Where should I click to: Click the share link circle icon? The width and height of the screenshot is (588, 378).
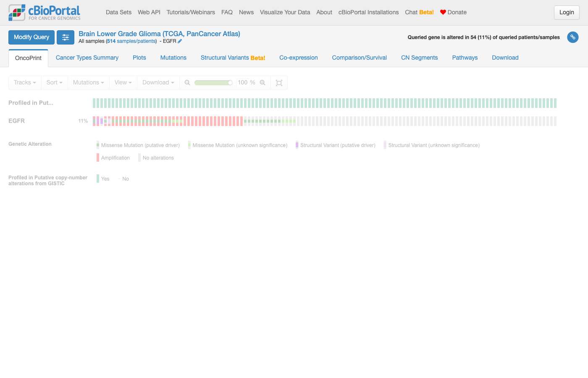(x=573, y=37)
